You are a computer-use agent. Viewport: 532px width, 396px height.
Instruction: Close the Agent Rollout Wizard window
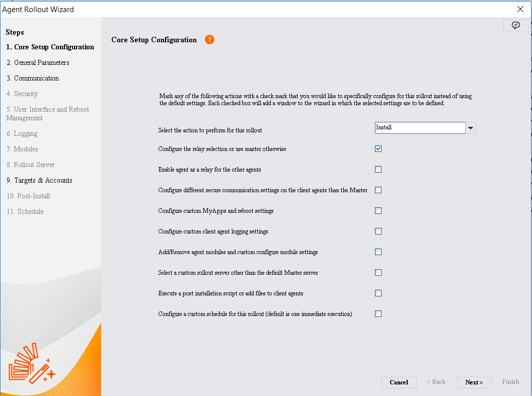[x=520, y=9]
